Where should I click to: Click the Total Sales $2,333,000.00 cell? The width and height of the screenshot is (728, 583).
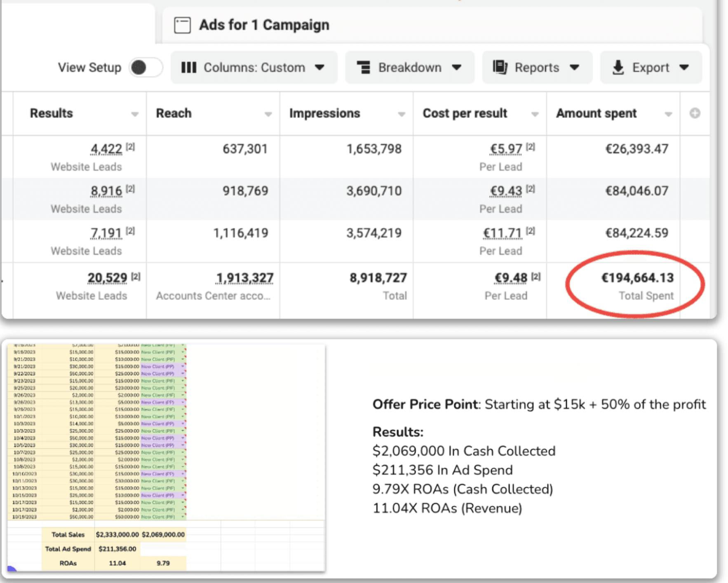coord(117,535)
